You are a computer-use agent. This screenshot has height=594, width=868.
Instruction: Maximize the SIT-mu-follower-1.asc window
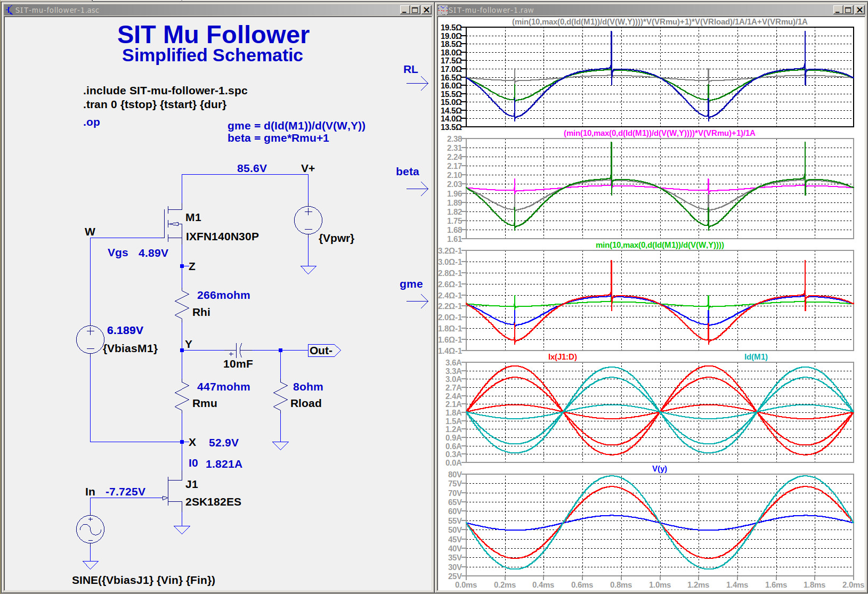point(415,10)
